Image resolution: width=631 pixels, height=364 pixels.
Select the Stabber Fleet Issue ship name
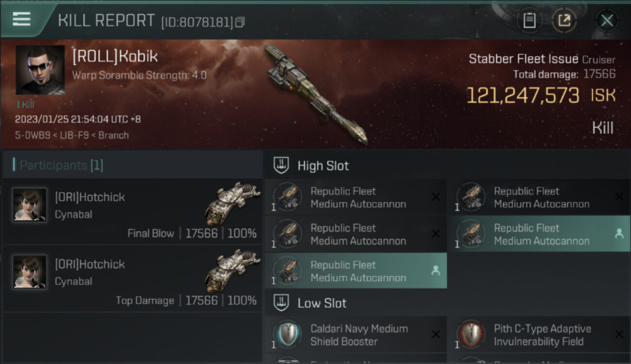point(523,59)
